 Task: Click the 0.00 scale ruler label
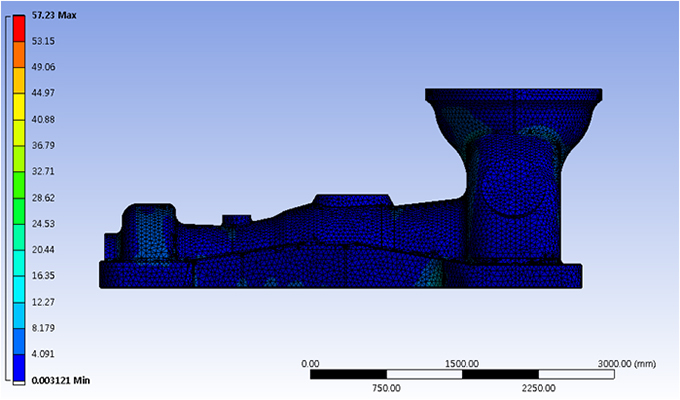[x=310, y=364]
